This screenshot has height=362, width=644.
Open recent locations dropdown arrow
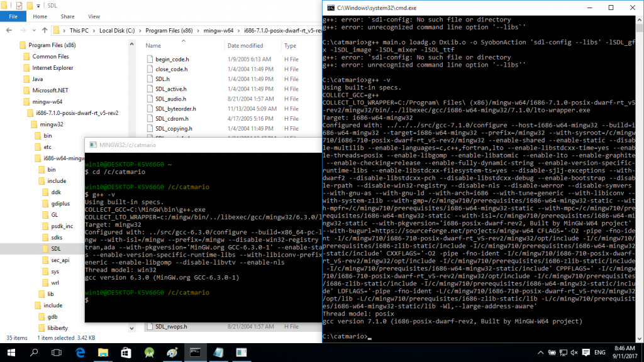(34, 30)
